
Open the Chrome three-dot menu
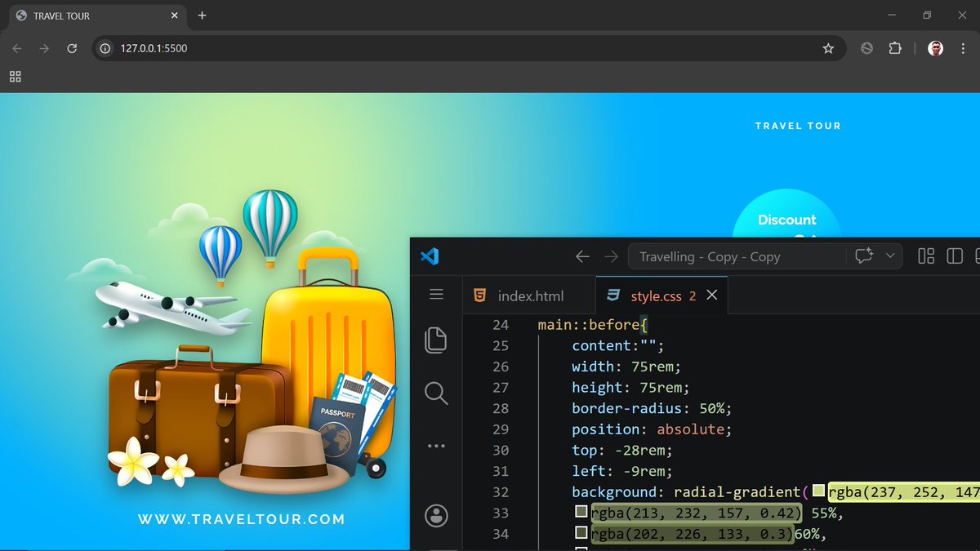963,48
